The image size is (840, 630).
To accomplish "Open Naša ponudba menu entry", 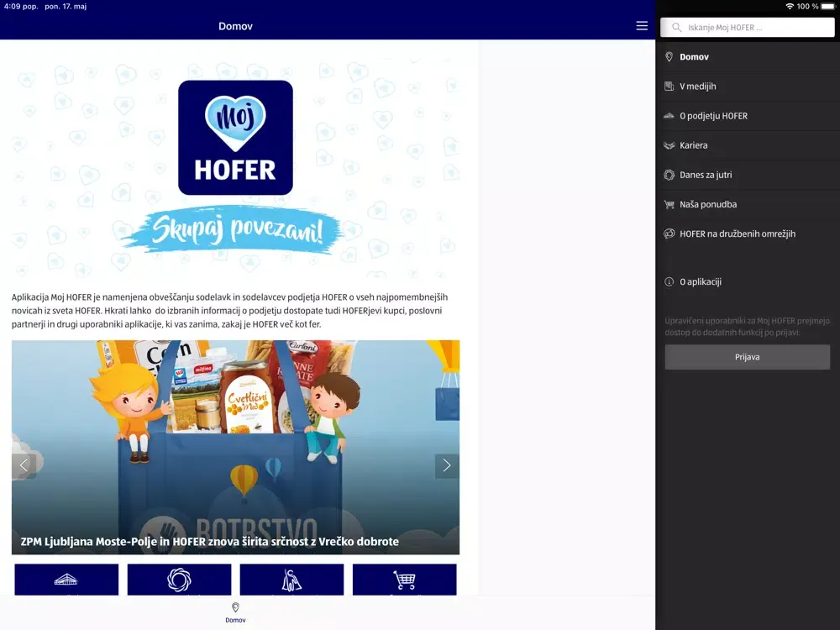I will pos(748,204).
